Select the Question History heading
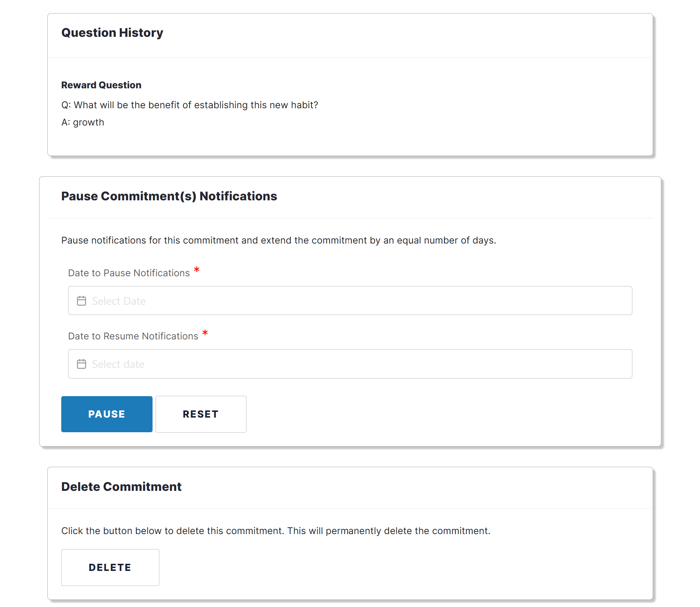 [x=112, y=33]
